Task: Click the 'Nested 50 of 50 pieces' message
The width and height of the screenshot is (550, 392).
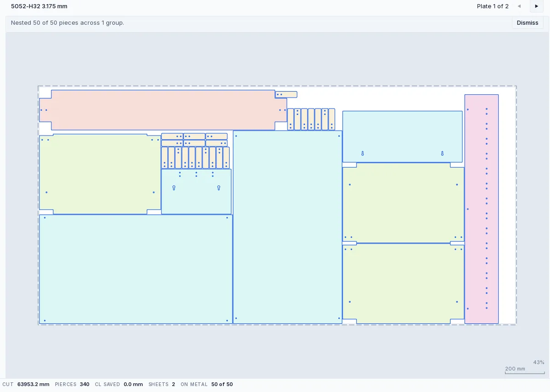Action: pos(67,23)
